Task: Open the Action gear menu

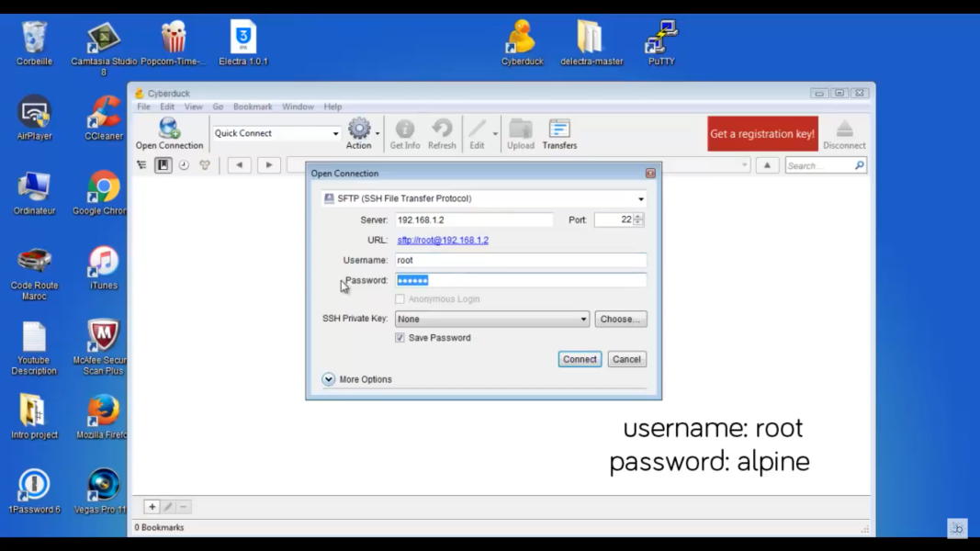Action: [359, 133]
